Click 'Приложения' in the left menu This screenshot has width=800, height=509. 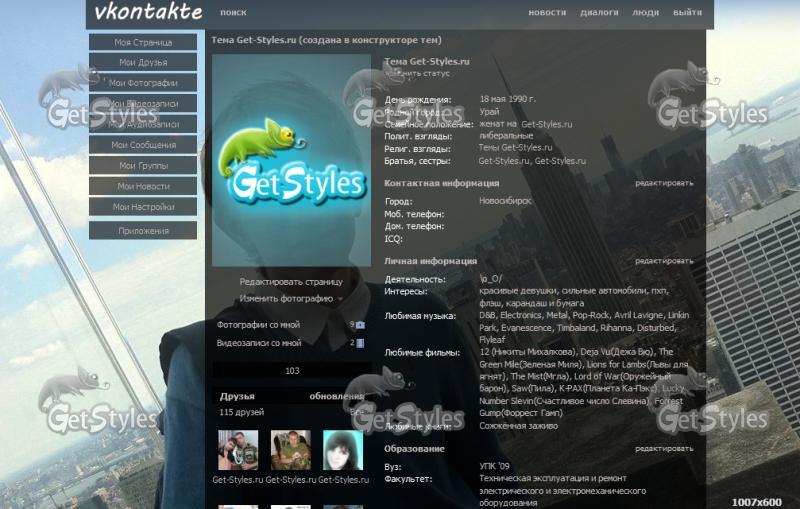coord(143,231)
